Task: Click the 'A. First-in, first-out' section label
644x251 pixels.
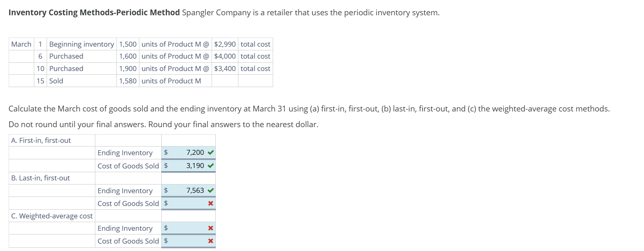Action: tap(40, 140)
